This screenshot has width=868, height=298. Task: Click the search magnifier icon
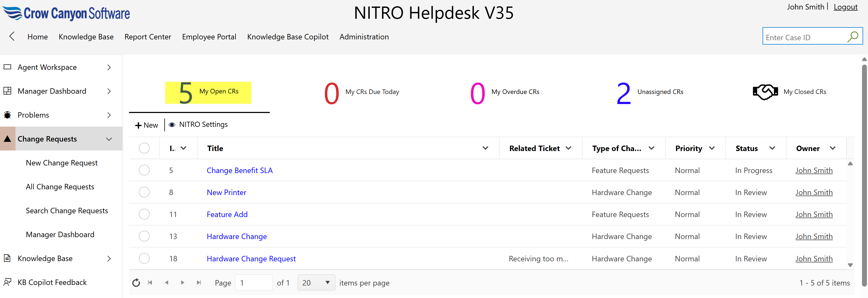(x=852, y=37)
